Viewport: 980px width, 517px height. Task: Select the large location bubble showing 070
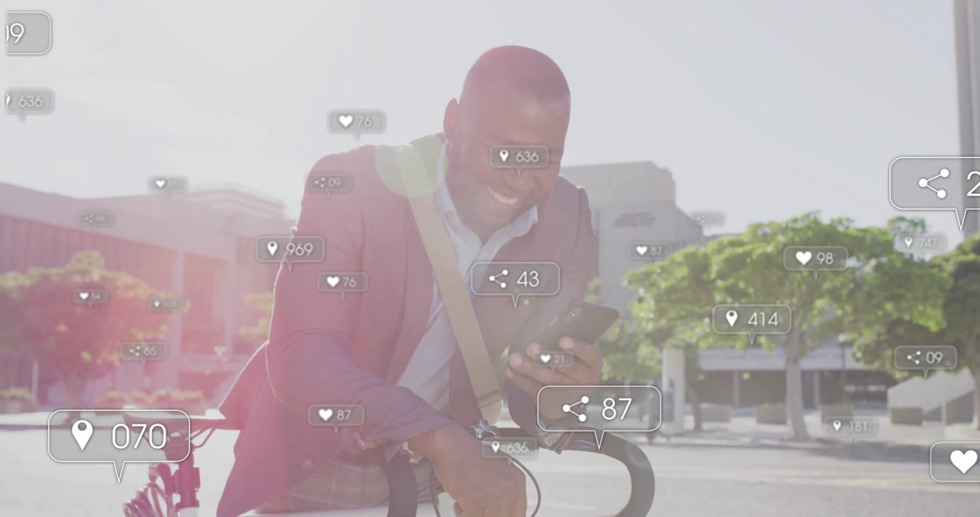click(x=119, y=436)
